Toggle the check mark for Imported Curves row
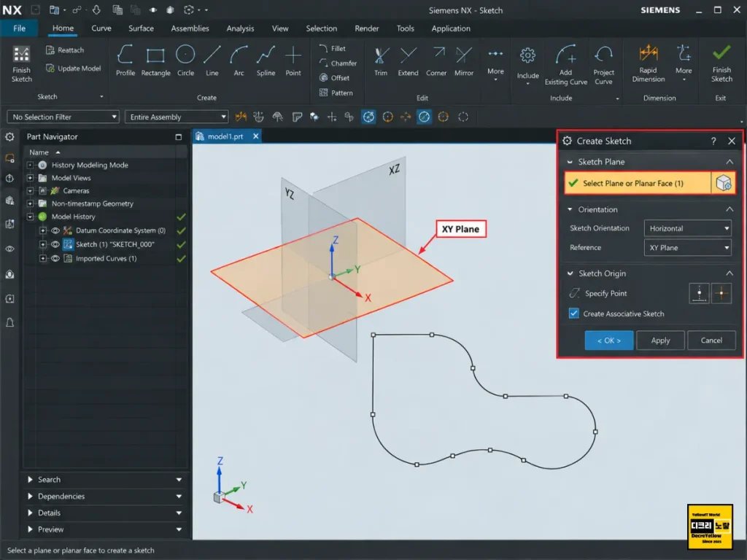Image resolution: width=747 pixels, height=560 pixels. pos(181,259)
